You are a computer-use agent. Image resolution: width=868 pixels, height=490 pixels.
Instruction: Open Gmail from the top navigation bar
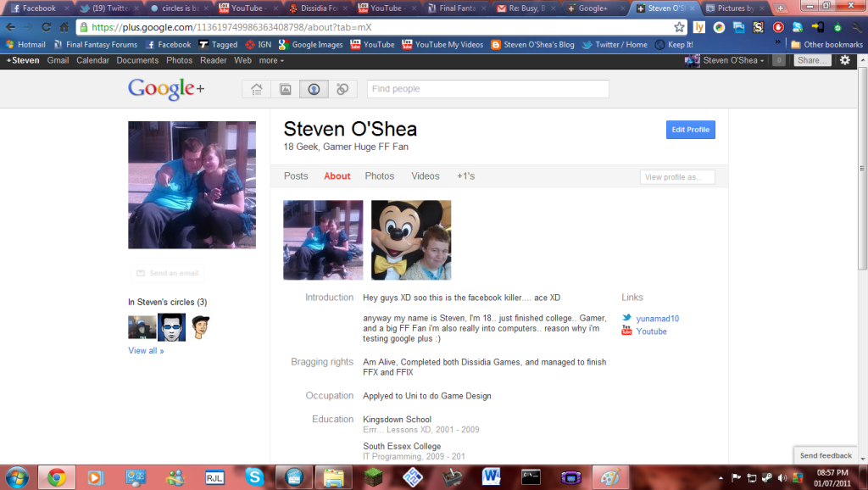(58, 60)
